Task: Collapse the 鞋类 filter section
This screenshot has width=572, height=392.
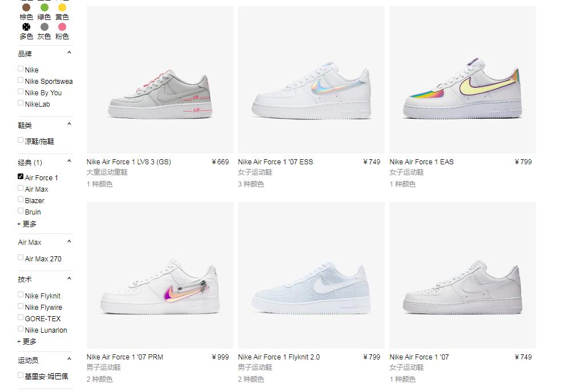Action: coord(69,124)
